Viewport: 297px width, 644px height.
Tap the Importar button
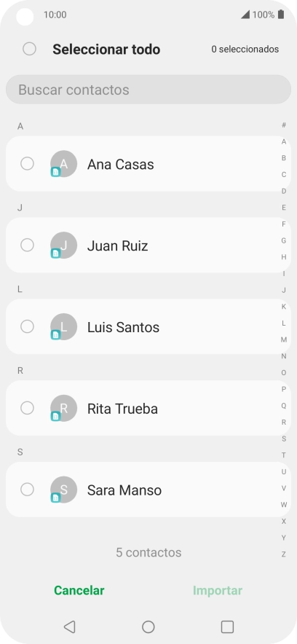click(218, 590)
